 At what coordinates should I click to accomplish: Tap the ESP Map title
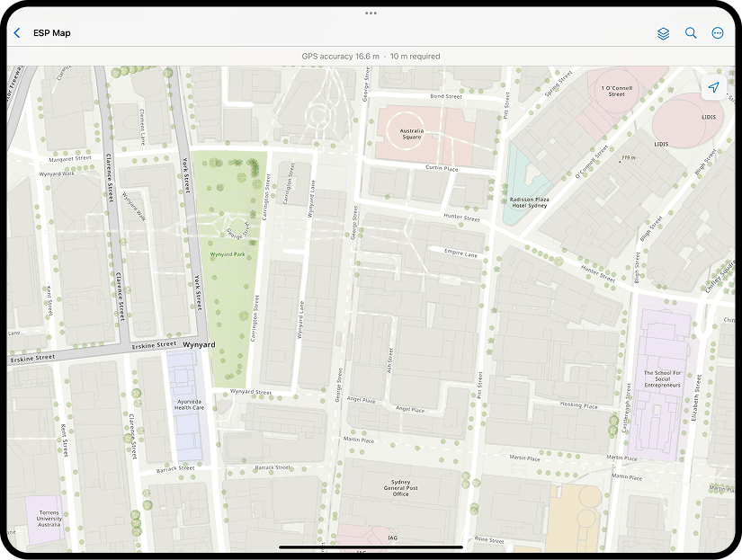50,33
